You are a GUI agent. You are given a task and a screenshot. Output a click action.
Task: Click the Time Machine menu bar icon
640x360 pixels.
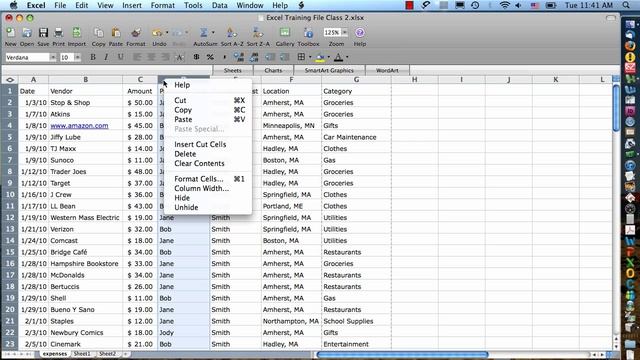pos(475,5)
